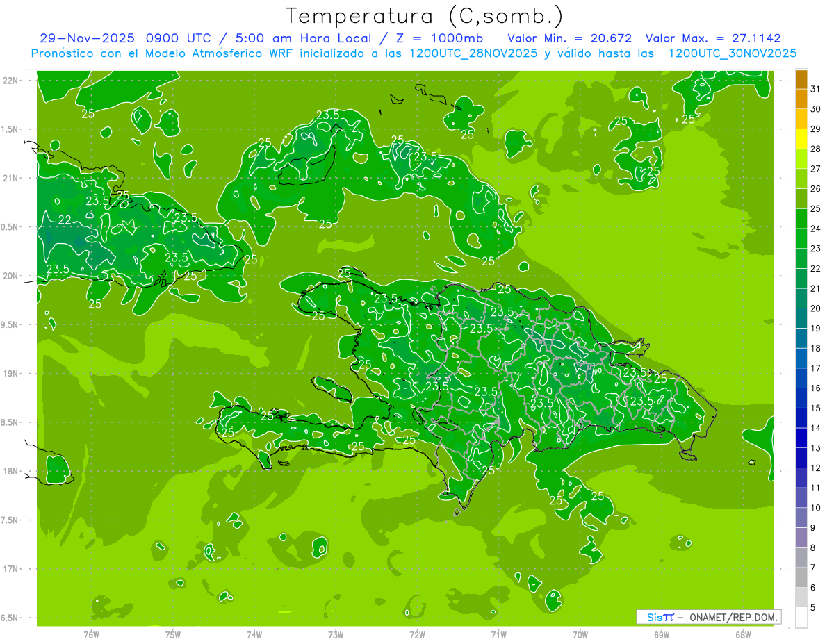Click the "21N" latitude axis label

tap(10, 178)
